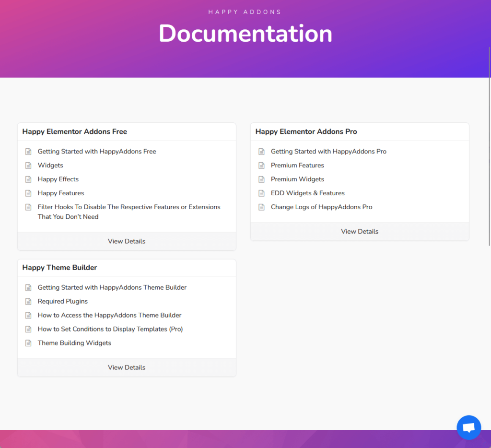Image resolution: width=491 pixels, height=448 pixels.
Task: Click document icon beside How to Set Conditions
Action: point(28,329)
